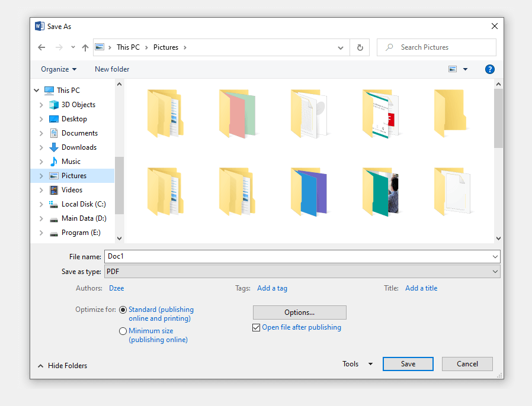Screen dimensions: 532x406
Task: Select Pictures in navigation pane
Action: (x=74, y=176)
